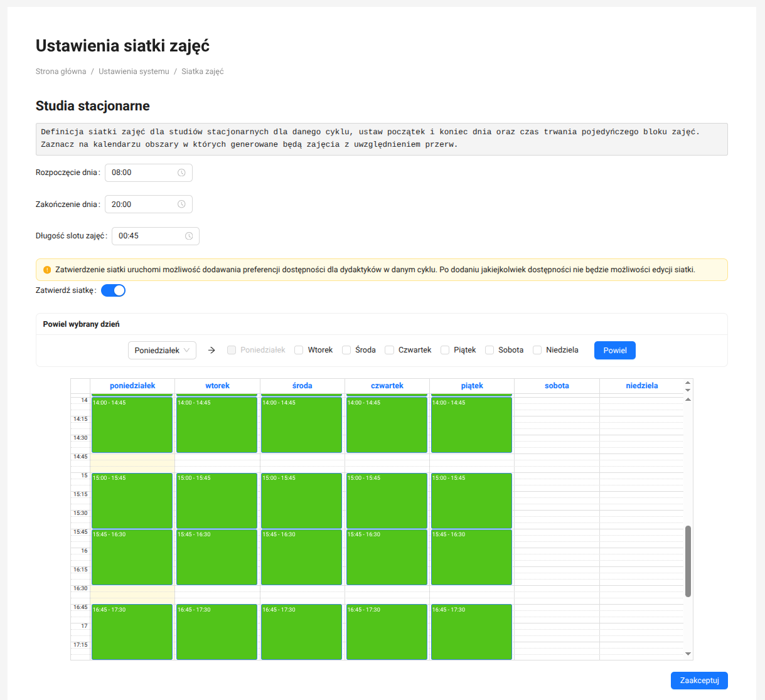Click the Rozpoczęcie dnia time field
The image size is (765, 700).
click(x=149, y=172)
